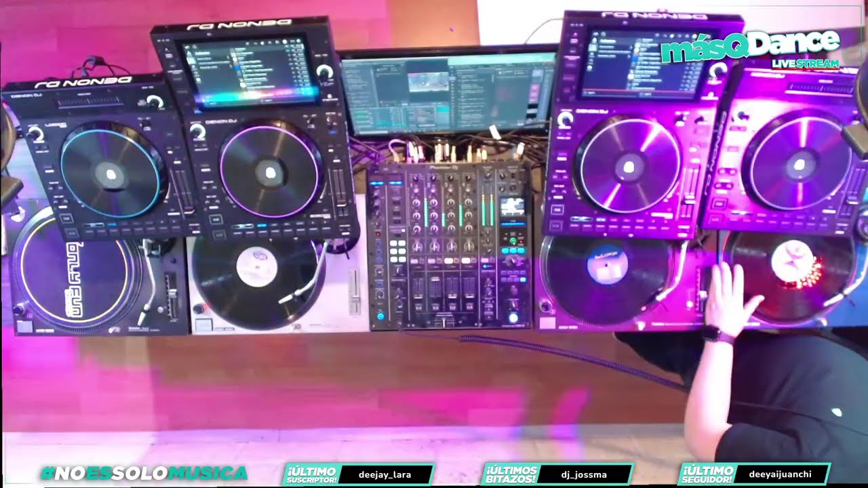Click the pitch fader on the silver turntable
868x488 pixels.
click(355, 291)
